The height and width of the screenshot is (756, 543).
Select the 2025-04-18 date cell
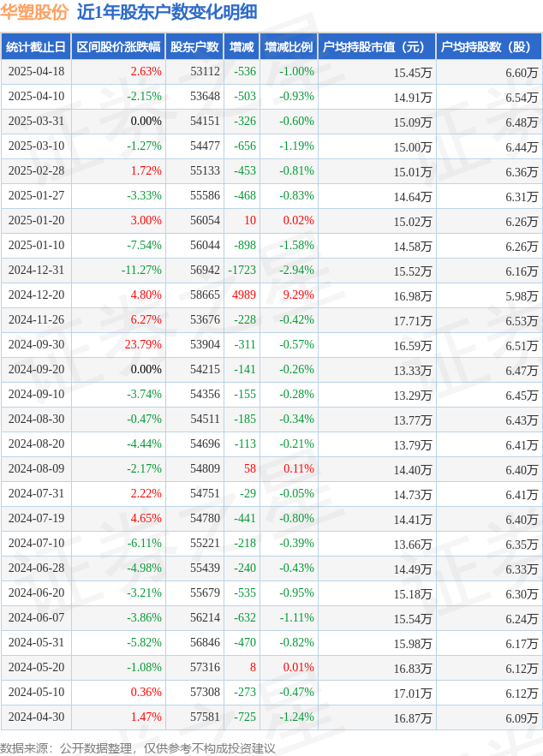point(36,71)
